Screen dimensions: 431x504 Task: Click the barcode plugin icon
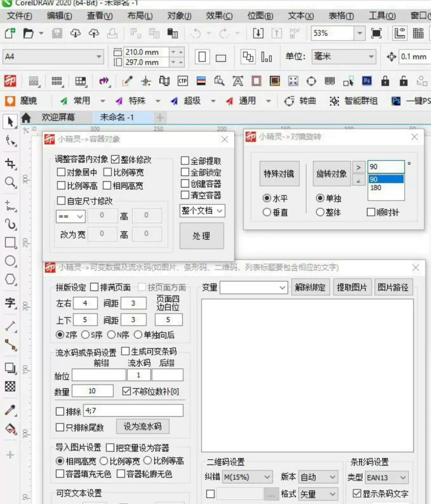click(330, 81)
